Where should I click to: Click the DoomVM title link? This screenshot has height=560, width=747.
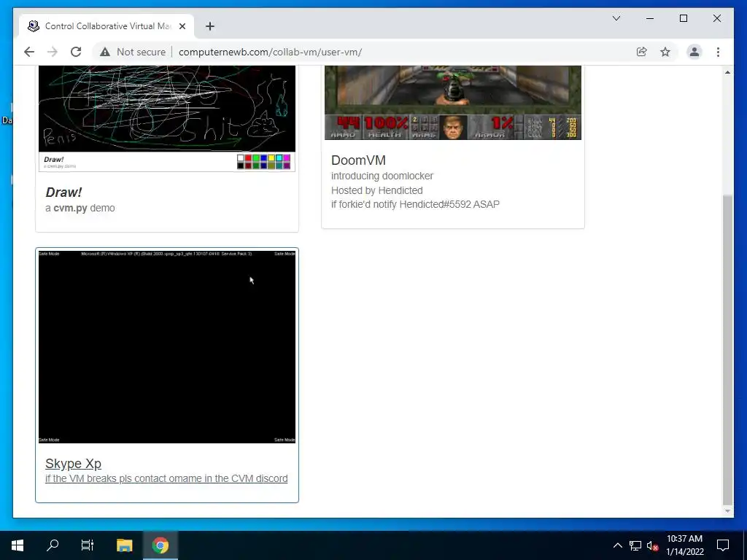[358, 160]
